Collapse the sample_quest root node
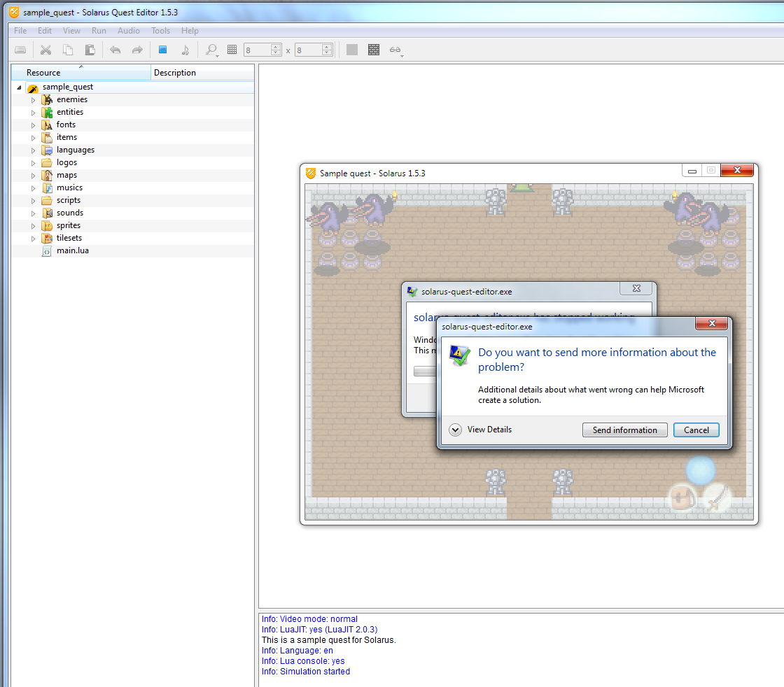Image resolution: width=784 pixels, height=687 pixels. pyautogui.click(x=19, y=87)
